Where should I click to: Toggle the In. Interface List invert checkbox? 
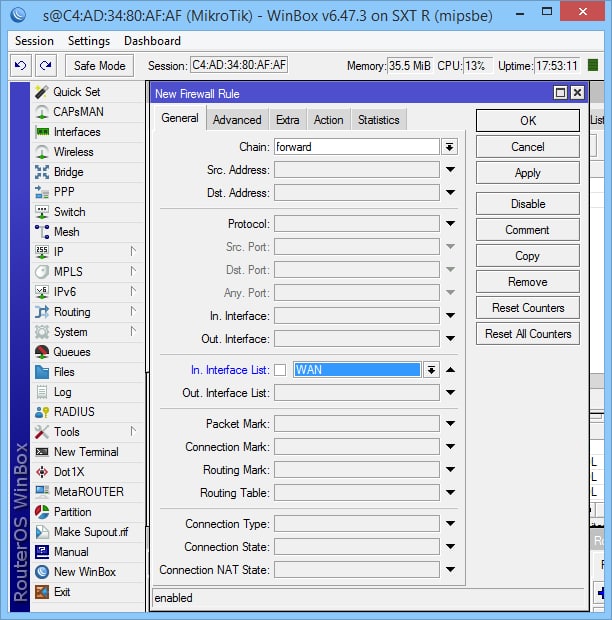point(280,370)
